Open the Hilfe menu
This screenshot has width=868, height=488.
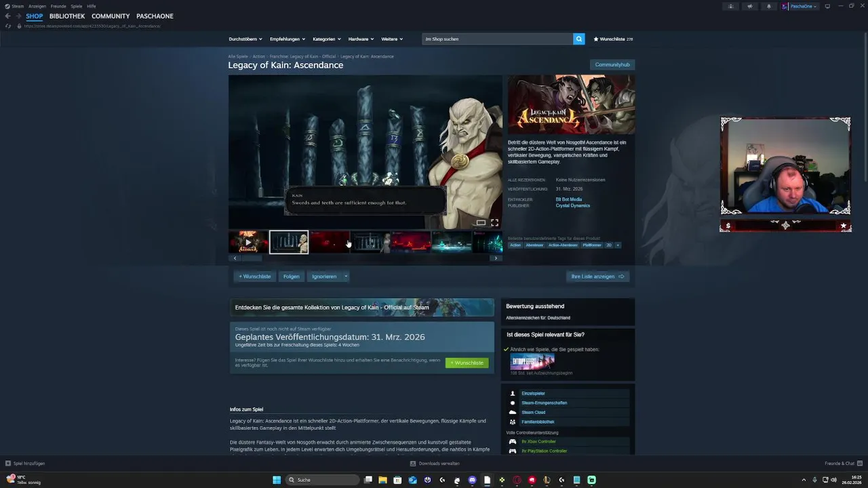92,6
